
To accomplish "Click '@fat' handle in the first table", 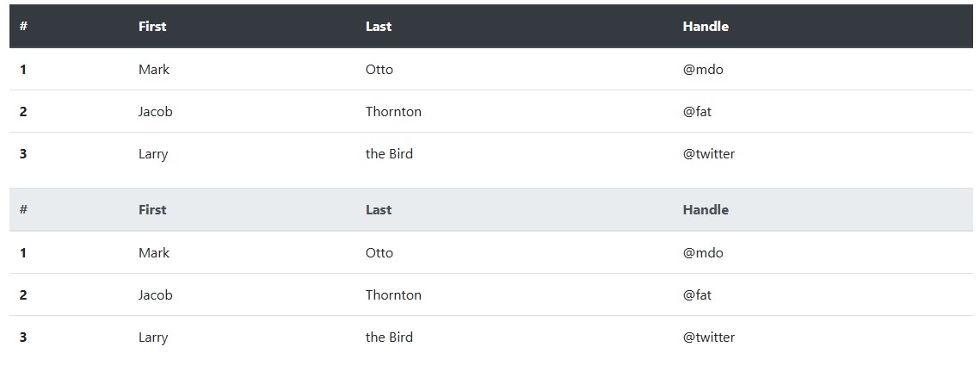I will coord(698,111).
